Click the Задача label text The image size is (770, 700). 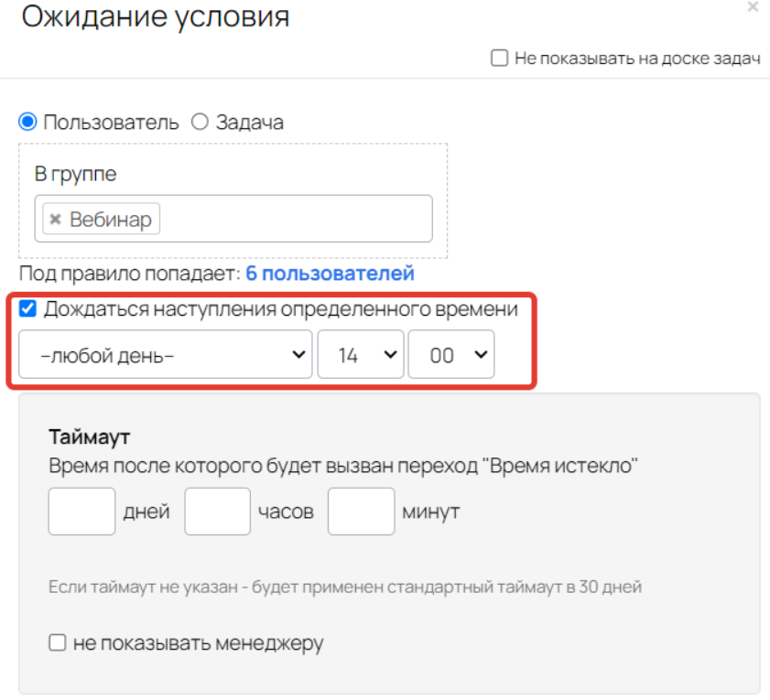click(249, 123)
